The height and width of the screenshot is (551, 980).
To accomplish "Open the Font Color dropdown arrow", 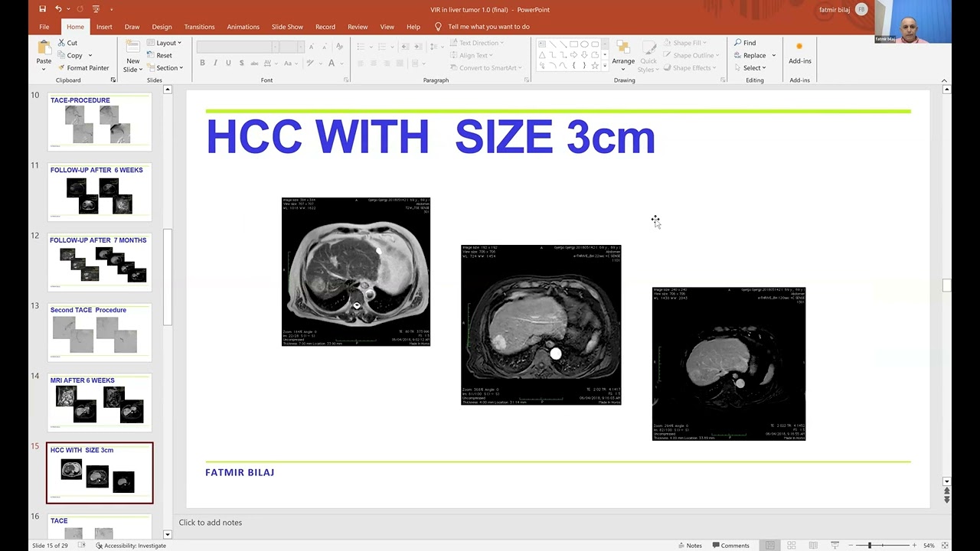I will pos(341,63).
